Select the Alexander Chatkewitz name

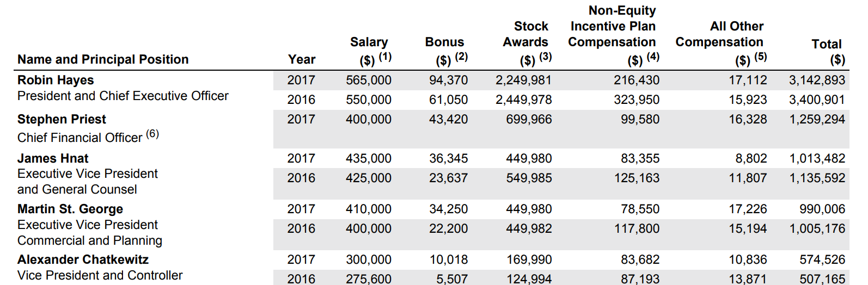83,260
